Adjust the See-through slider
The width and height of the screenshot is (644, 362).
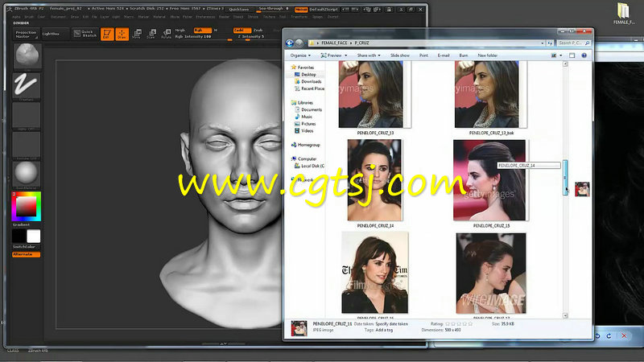click(274, 9)
